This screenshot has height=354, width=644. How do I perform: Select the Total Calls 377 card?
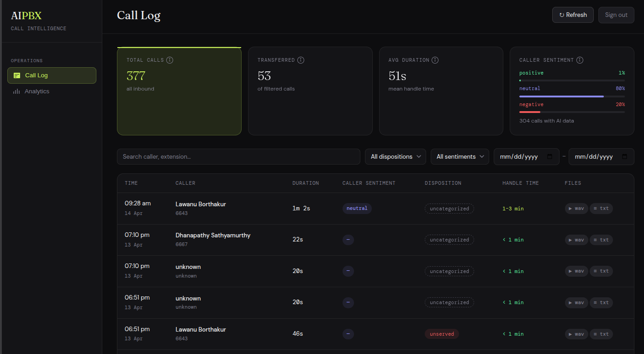pos(179,91)
